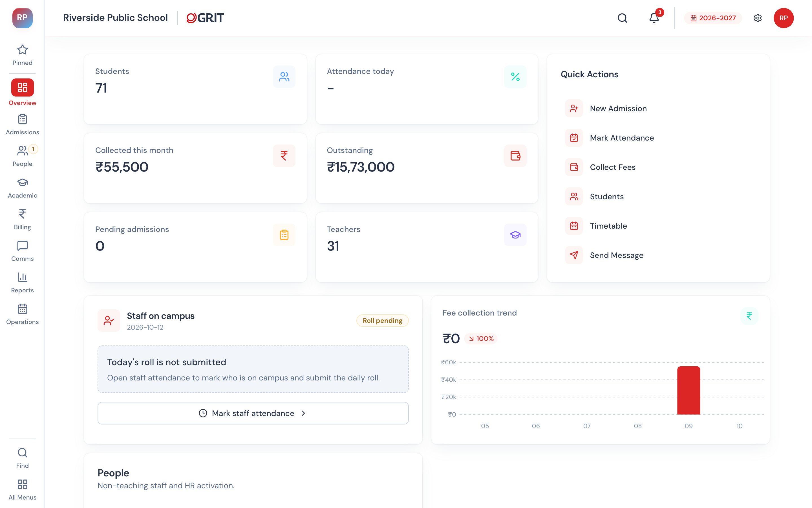The image size is (812, 508).
Task: Click Mark staff attendance button
Action: pyautogui.click(x=253, y=413)
